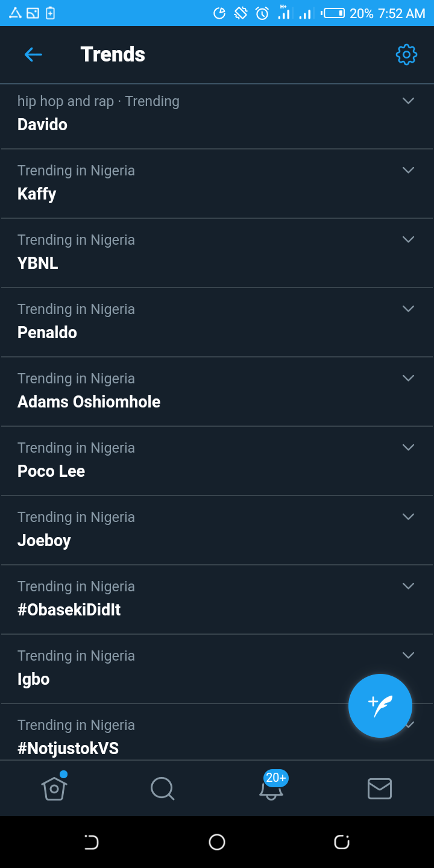Tap the compose tweet floating button
Screen dimensions: 434x868
pyautogui.click(x=380, y=706)
